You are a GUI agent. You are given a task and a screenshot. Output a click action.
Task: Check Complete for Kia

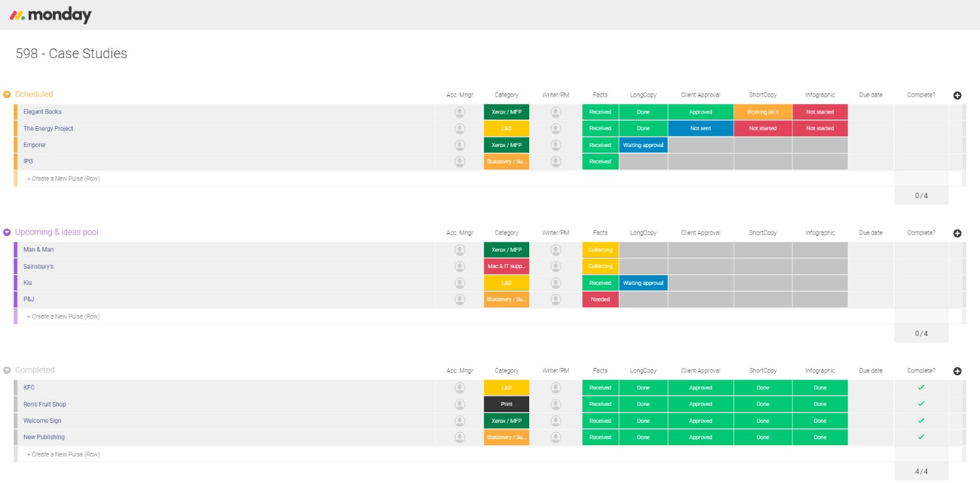click(921, 283)
